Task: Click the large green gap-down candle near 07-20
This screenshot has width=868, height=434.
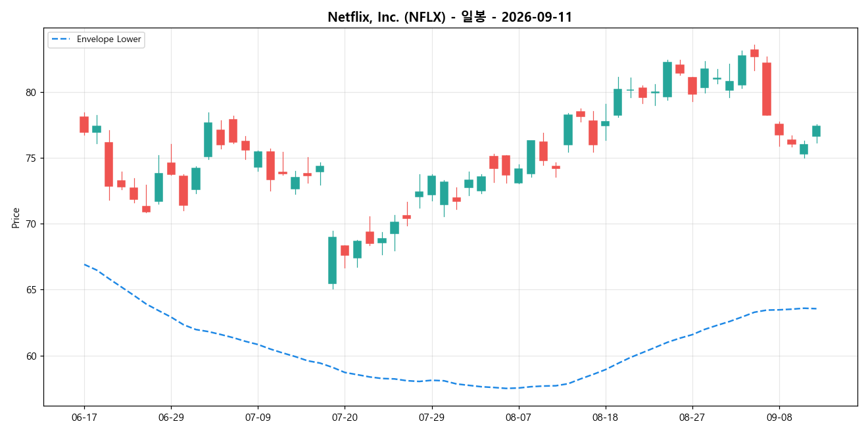Action: coord(332,260)
